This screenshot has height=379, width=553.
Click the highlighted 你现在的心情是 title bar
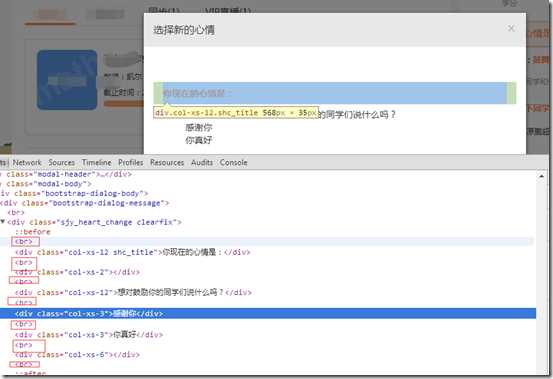point(335,93)
